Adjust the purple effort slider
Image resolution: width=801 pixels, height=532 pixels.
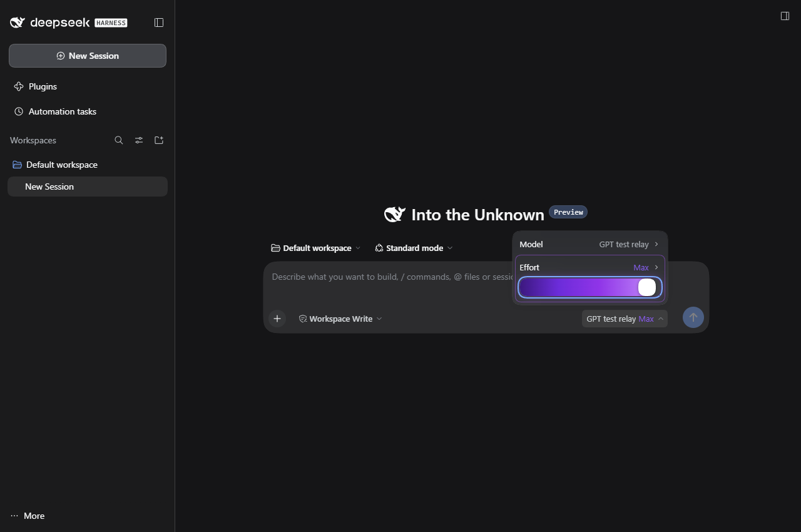pos(589,287)
